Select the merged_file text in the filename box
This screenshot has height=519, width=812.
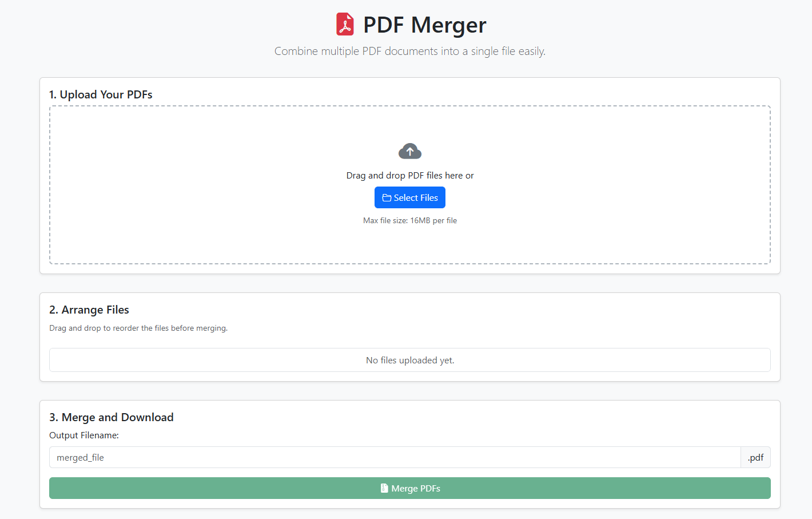pos(80,457)
